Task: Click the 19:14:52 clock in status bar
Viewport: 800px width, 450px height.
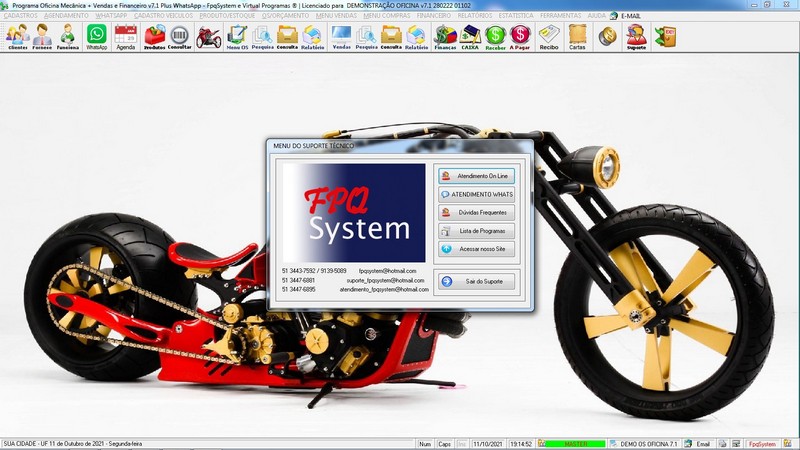Action: coord(520,444)
